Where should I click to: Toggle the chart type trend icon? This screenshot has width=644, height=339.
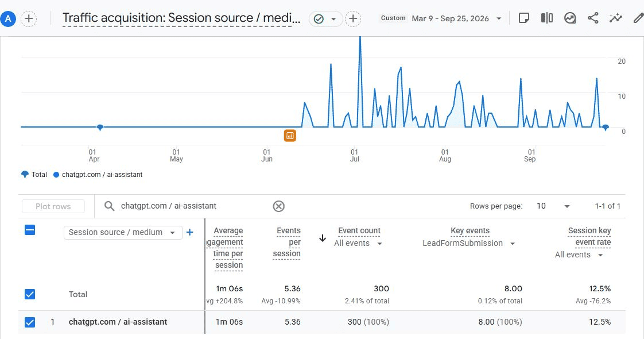569,18
